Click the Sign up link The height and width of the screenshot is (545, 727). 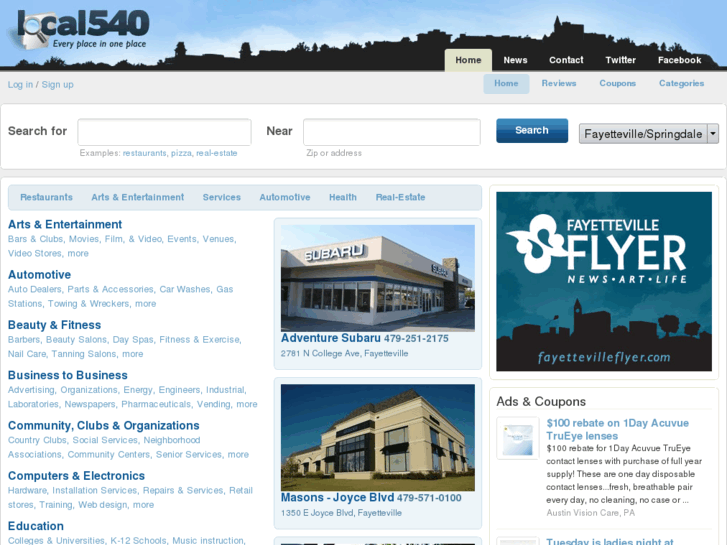coord(57,84)
